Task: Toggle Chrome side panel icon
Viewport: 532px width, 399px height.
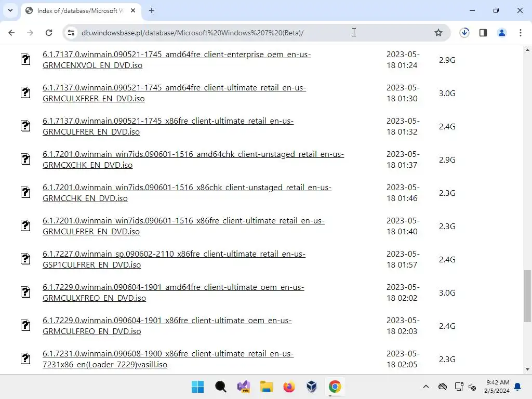Action: (x=483, y=33)
